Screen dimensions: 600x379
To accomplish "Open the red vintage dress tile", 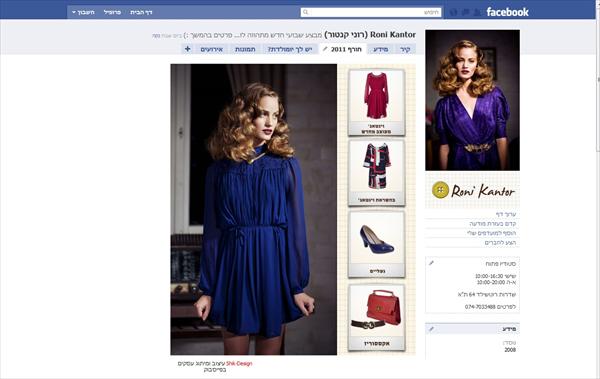I will pyautogui.click(x=377, y=103).
